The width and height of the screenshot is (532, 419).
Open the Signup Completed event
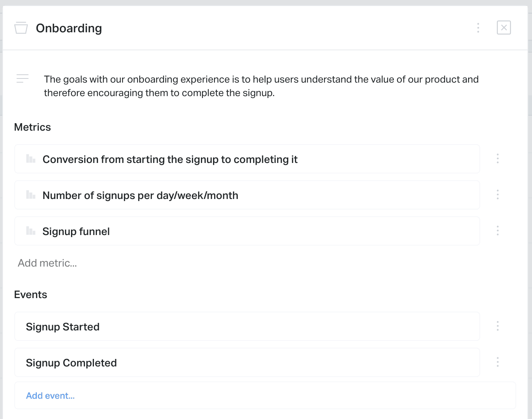pyautogui.click(x=71, y=363)
